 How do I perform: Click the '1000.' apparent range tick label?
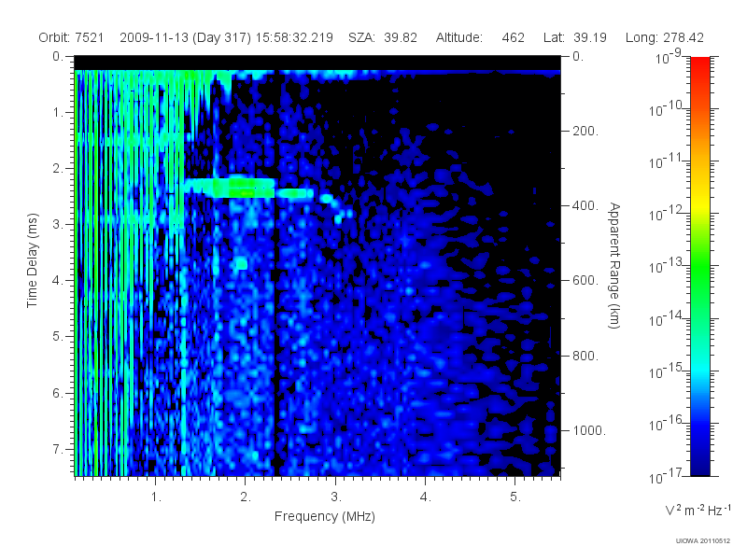tap(589, 430)
